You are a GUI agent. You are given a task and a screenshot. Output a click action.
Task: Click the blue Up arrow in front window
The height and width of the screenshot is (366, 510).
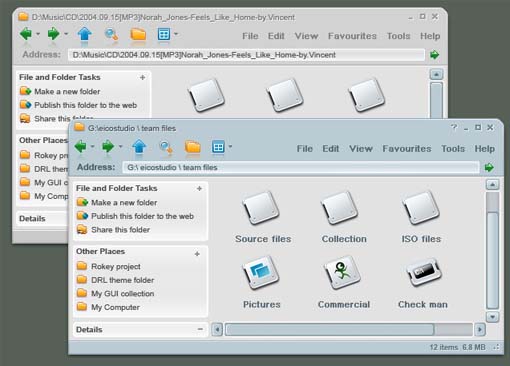[139, 146]
